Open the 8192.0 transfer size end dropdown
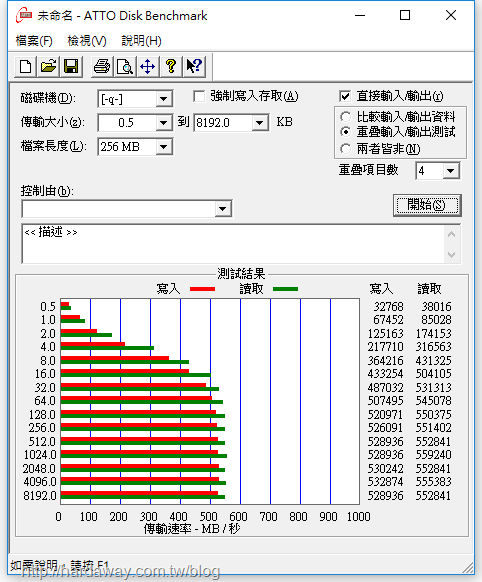The height and width of the screenshot is (582, 482). [x=259, y=123]
